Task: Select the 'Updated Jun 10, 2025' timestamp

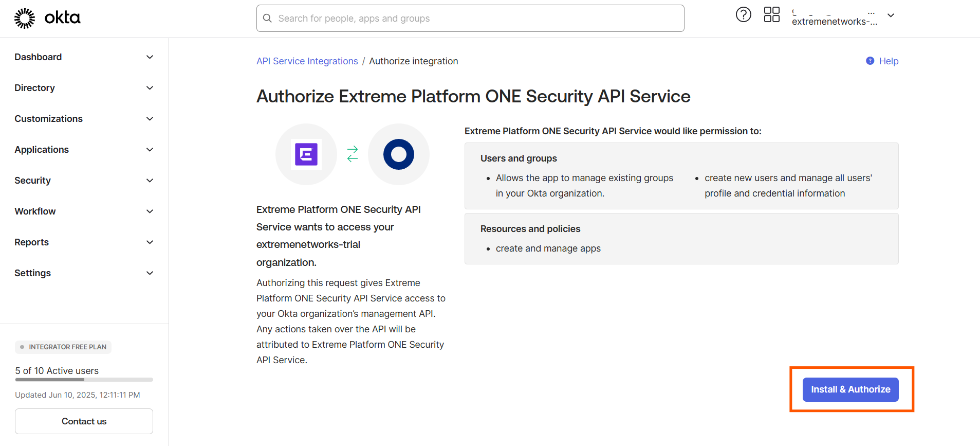Action: pyautogui.click(x=78, y=395)
